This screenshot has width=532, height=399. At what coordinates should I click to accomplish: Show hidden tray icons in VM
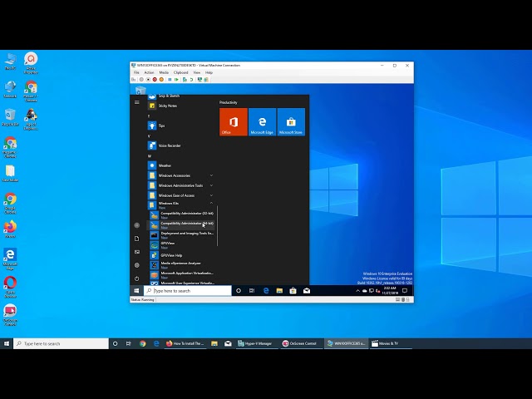[357, 291]
